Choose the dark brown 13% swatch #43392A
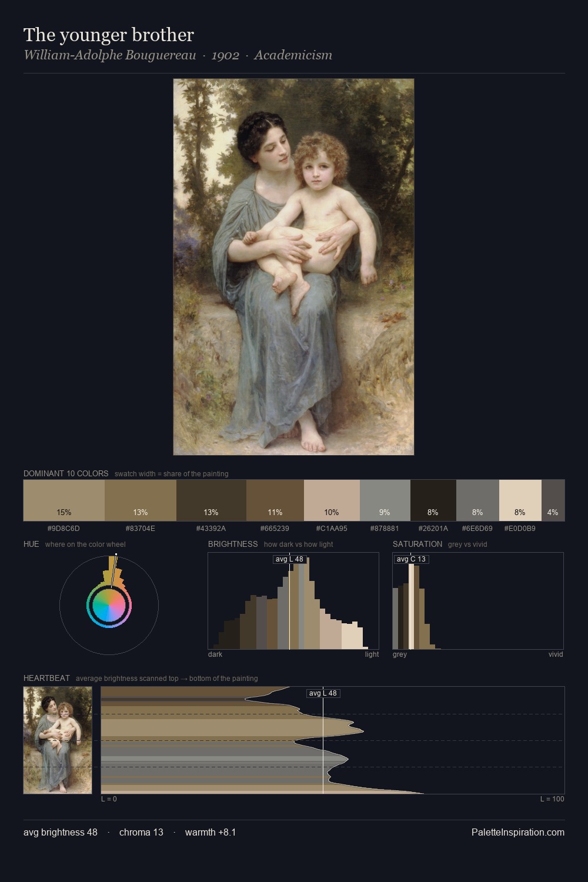The width and height of the screenshot is (588, 882). 211,500
